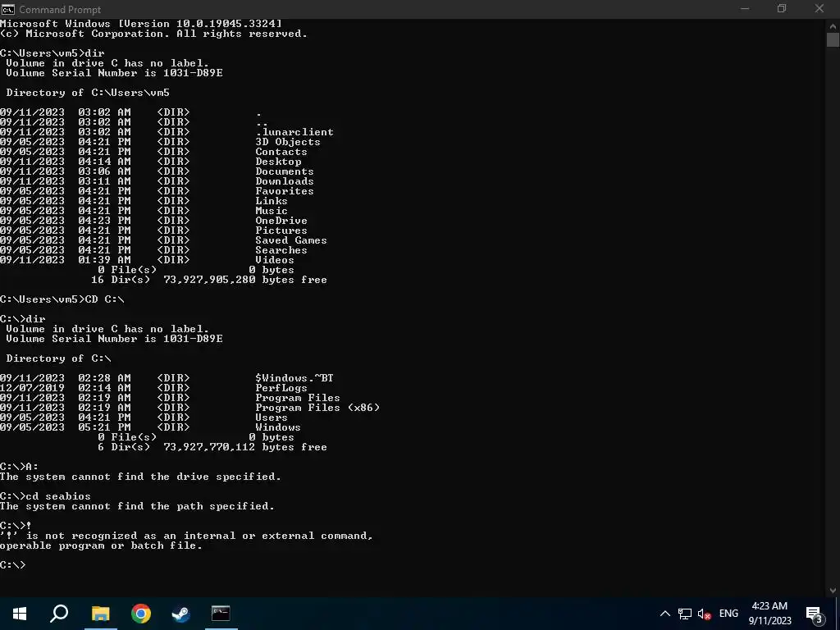Click the 'Saved Games' directory name
The width and height of the screenshot is (840, 630).
(291, 240)
